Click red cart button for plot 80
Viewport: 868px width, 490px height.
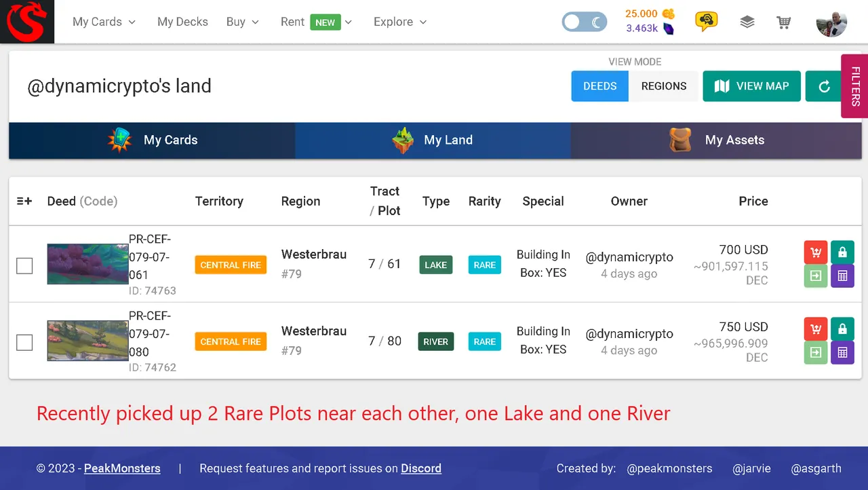pos(816,329)
